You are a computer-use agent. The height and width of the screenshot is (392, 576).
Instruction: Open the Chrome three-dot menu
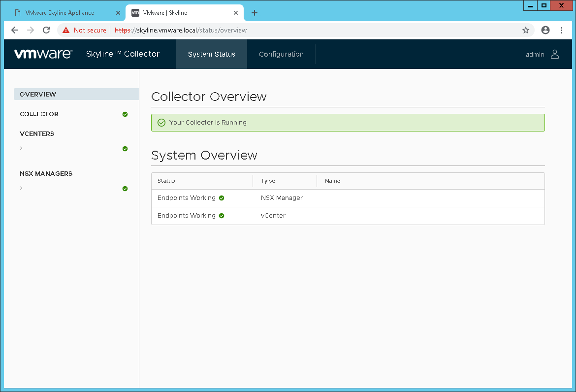coord(561,30)
